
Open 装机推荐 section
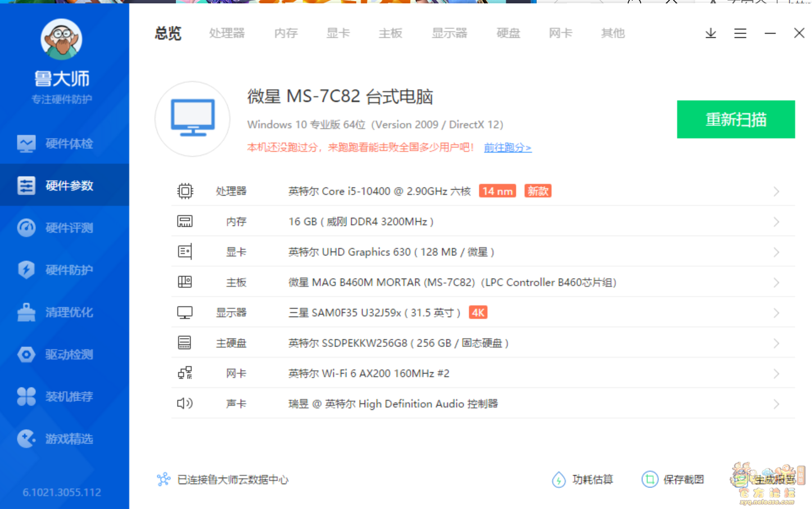click(65, 396)
